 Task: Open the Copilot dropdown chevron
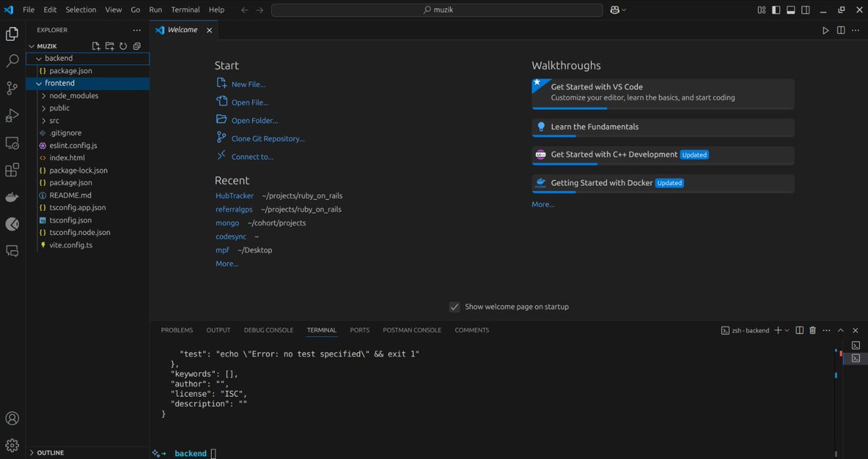tap(624, 10)
